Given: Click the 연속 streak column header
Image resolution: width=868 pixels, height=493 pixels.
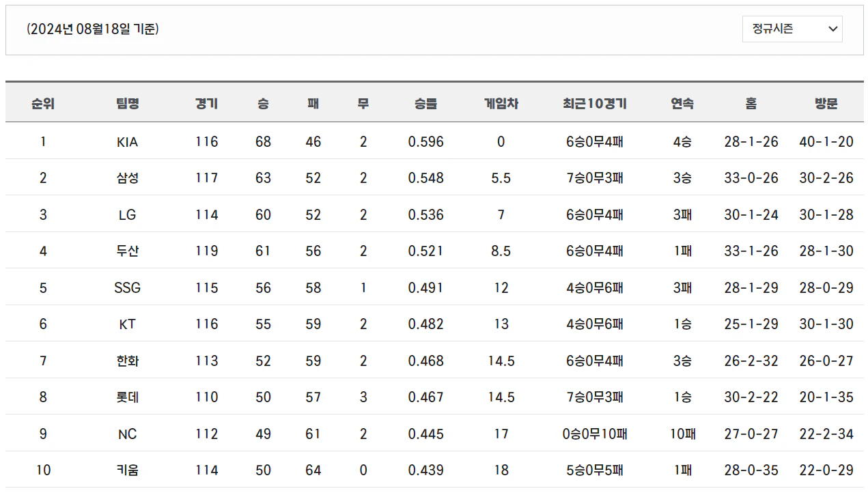Looking at the screenshot, I should click(x=683, y=104).
